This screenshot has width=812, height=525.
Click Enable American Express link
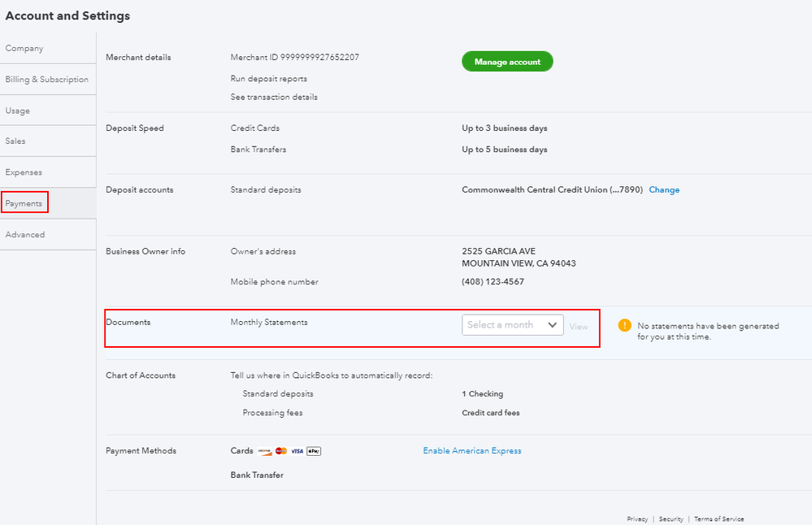tap(472, 451)
